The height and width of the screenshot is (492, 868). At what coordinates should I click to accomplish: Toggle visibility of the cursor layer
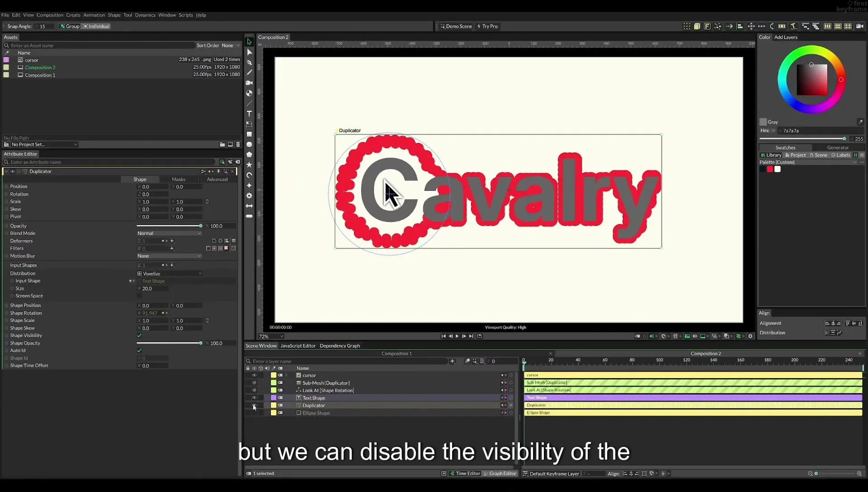(x=254, y=375)
